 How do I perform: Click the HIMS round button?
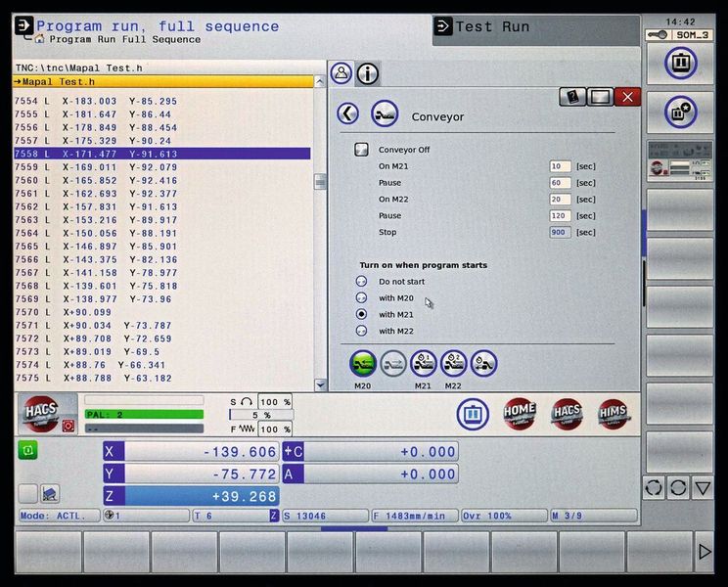pos(614,414)
